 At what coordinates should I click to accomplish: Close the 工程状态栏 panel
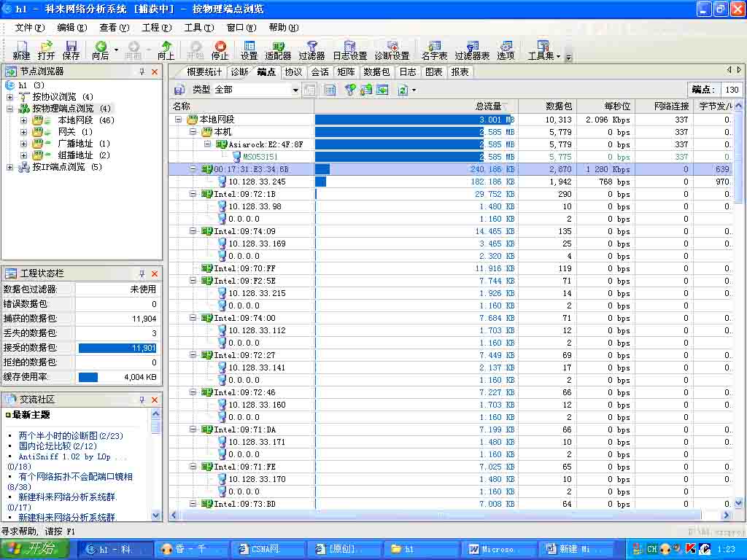[x=155, y=273]
